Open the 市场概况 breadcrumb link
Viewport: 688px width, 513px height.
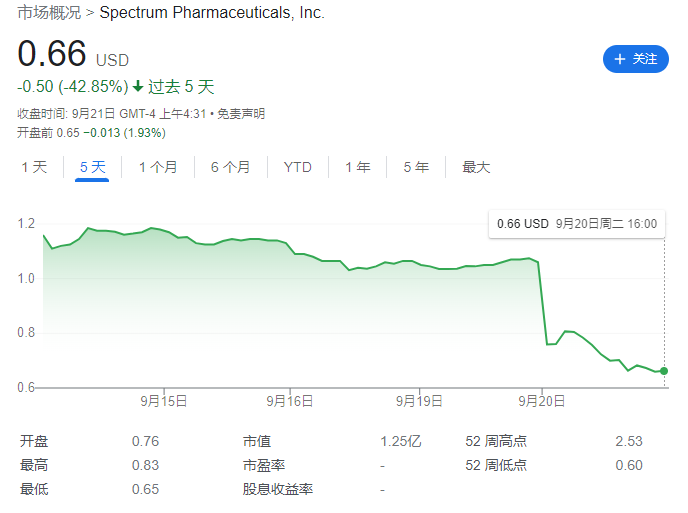click(49, 13)
